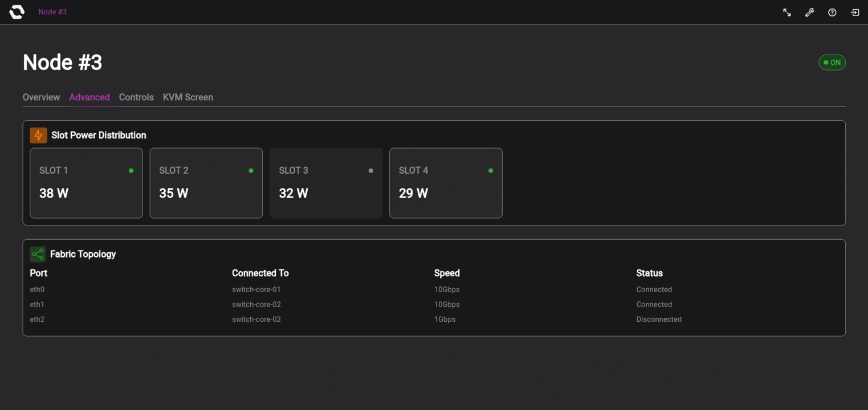Open the Node #3 breadcrumb link
The width and height of the screenshot is (868, 410).
click(52, 11)
